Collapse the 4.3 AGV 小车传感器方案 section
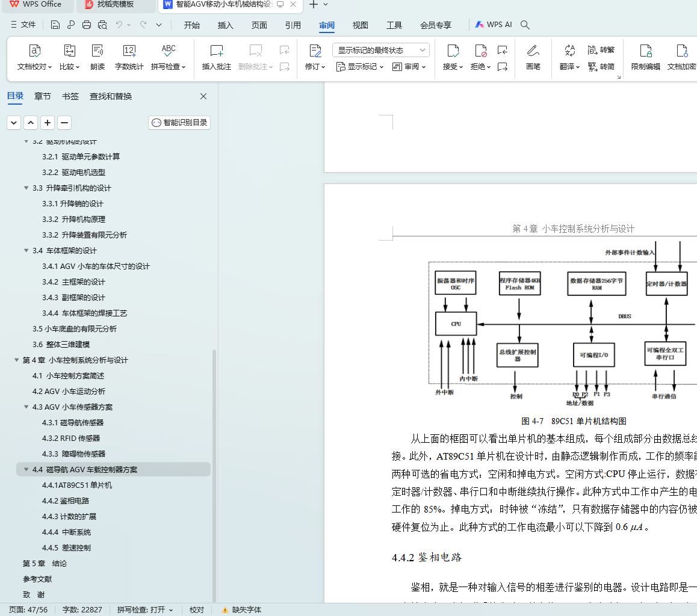The image size is (697, 616). (x=26, y=407)
